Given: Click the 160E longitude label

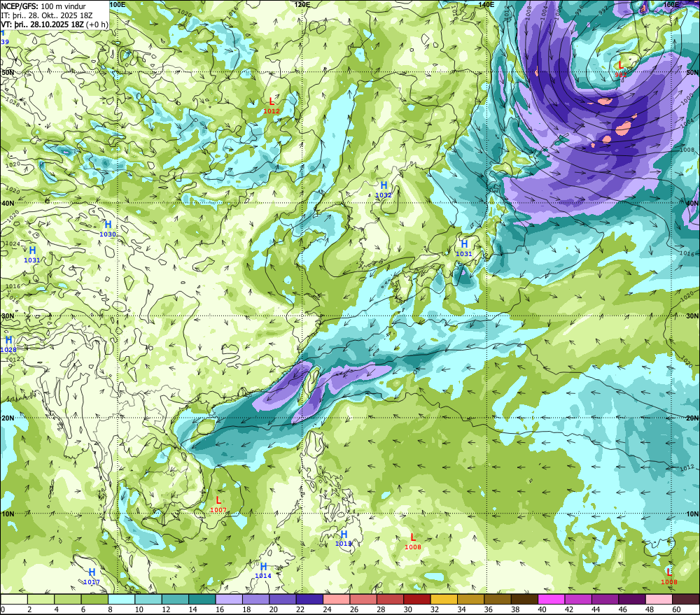Looking at the screenshot, I should [x=671, y=4].
